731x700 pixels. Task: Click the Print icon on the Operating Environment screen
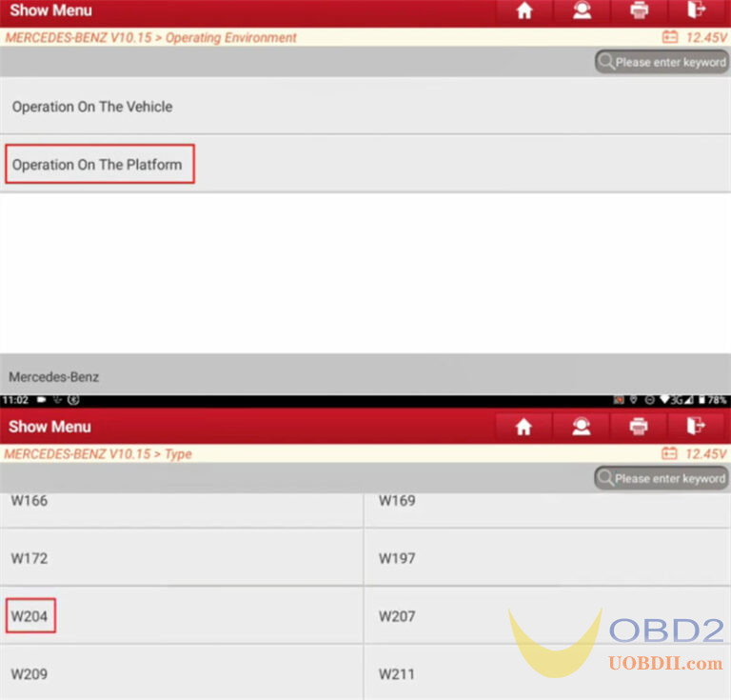[x=640, y=11]
